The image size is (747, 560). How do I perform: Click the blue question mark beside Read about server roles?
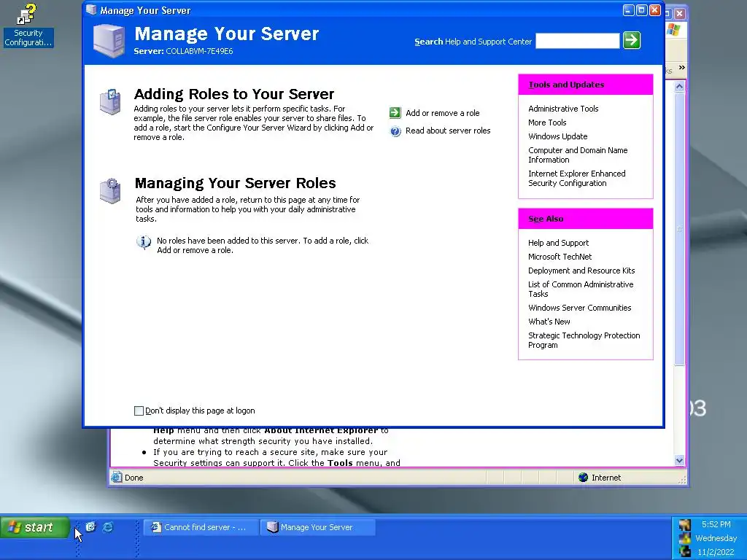[395, 131]
